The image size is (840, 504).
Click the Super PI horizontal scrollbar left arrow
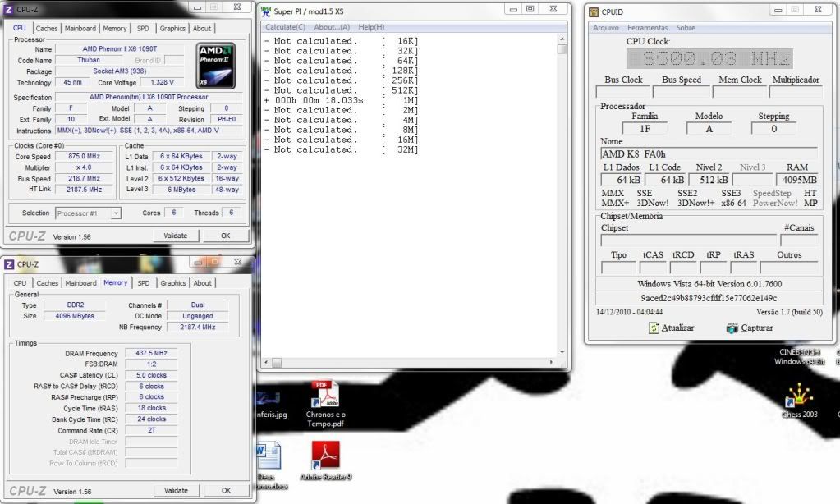point(267,363)
